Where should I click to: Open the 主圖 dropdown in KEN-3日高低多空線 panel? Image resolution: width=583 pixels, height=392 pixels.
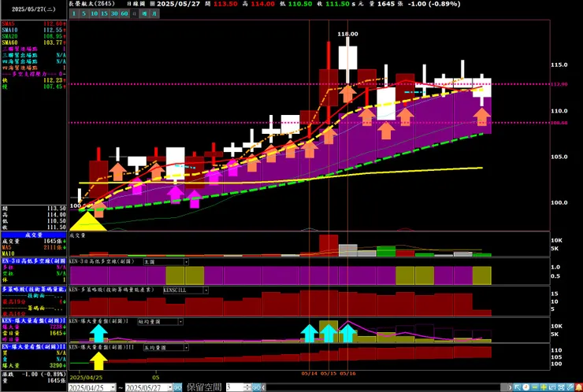(x=186, y=262)
